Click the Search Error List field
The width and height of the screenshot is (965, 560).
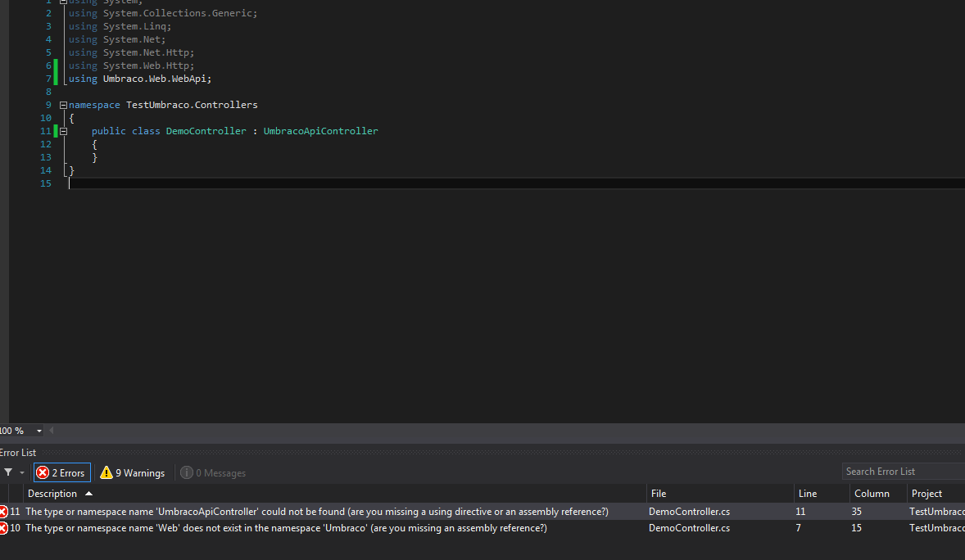(x=903, y=472)
